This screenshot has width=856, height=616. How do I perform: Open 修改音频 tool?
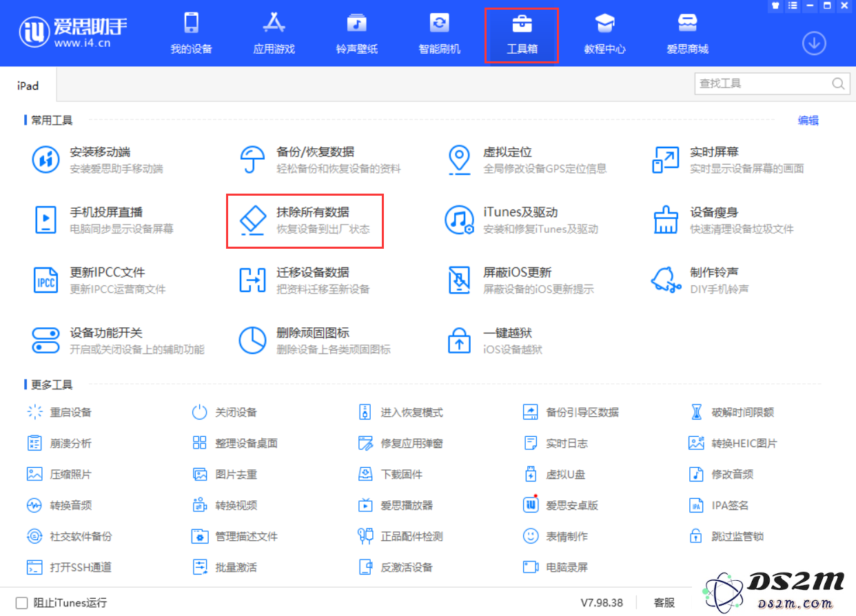pyautogui.click(x=721, y=474)
